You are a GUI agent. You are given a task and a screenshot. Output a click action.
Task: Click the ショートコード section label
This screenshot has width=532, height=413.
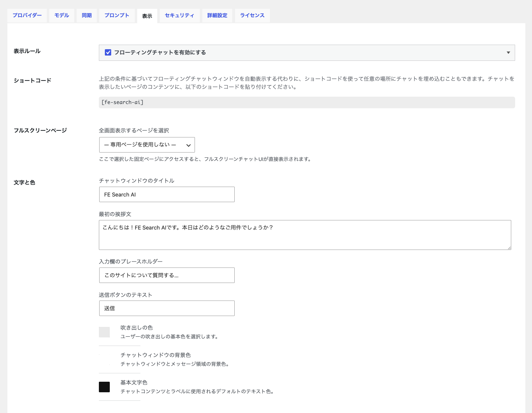click(32, 80)
